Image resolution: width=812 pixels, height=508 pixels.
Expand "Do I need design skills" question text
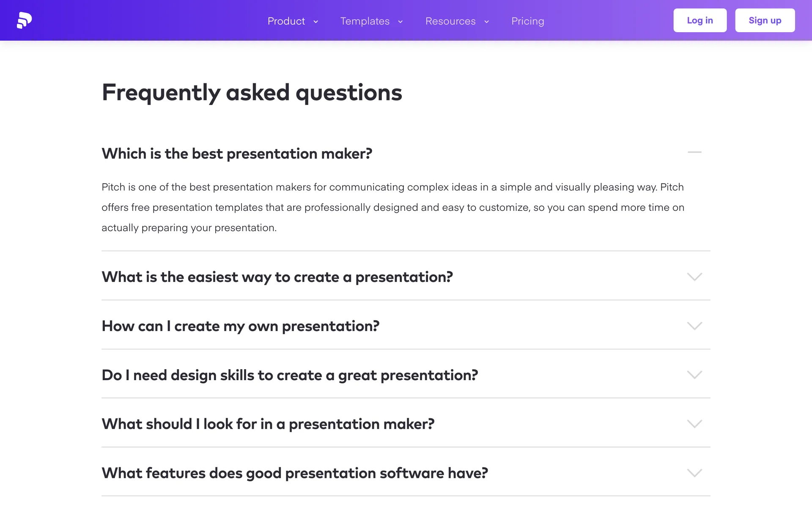pos(290,375)
